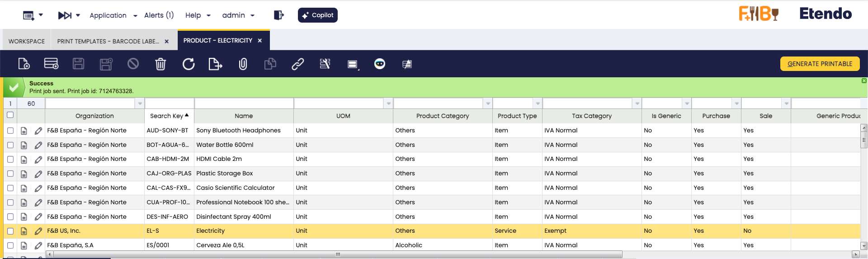Click the Delete trash can icon
Image resolution: width=868 pixels, height=259 pixels.
[x=160, y=64]
